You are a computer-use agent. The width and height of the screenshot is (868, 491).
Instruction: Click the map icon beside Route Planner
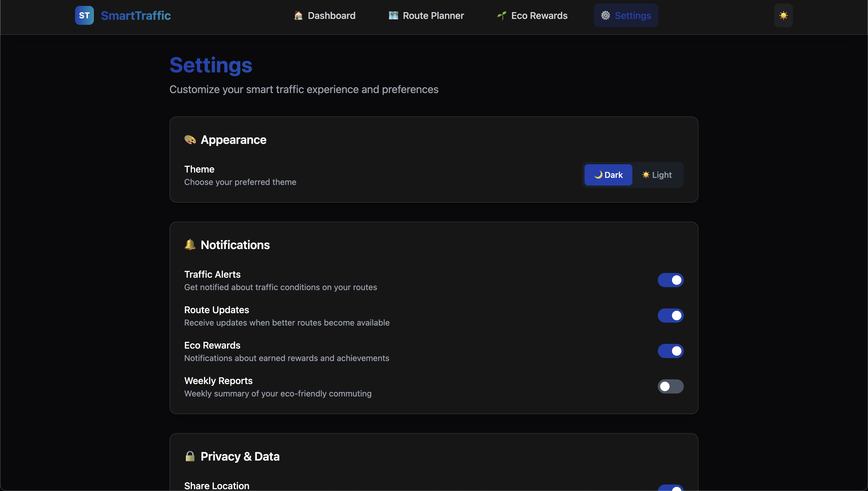click(x=393, y=16)
